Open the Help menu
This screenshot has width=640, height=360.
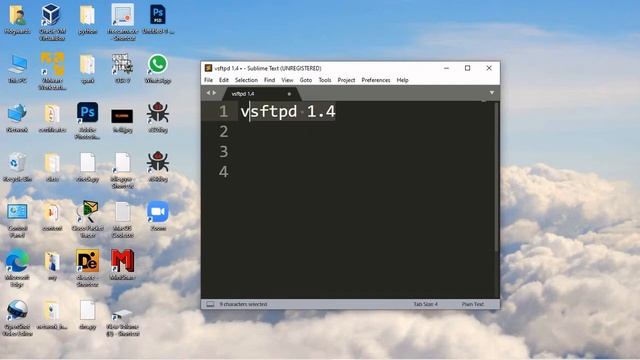pos(402,80)
